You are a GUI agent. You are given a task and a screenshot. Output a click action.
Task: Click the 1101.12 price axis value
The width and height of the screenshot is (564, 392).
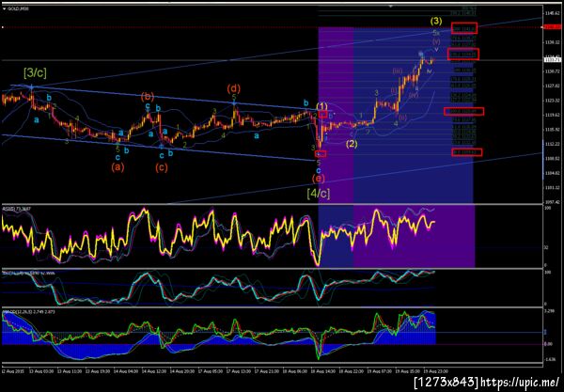tap(552, 187)
